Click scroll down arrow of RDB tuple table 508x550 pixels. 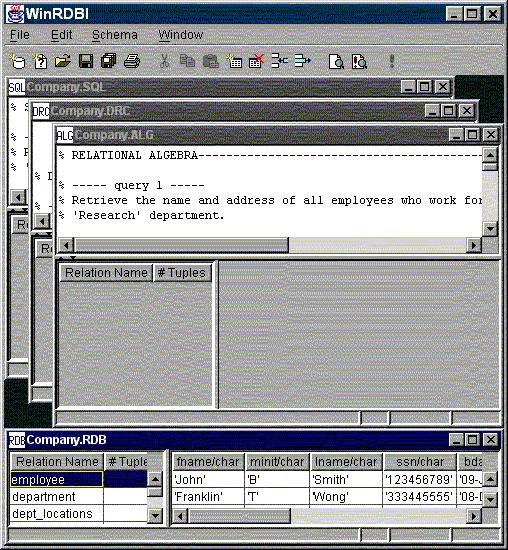pyautogui.click(x=490, y=498)
